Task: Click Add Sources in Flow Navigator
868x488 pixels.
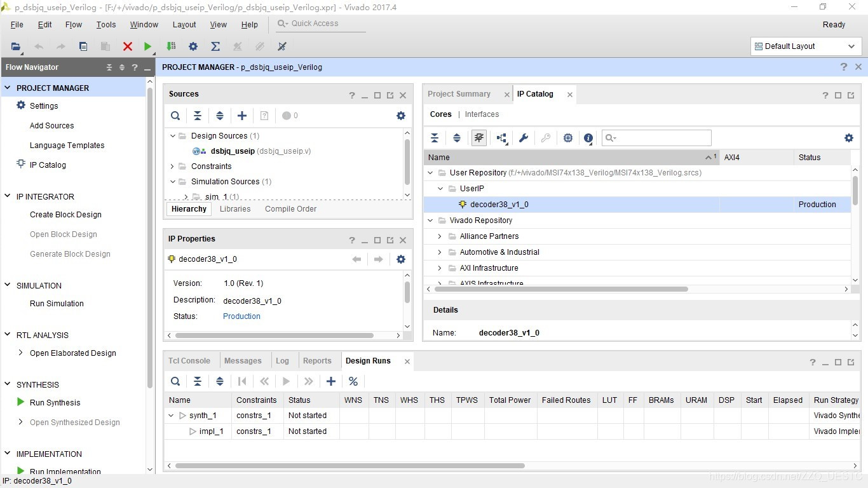Action: coord(51,126)
